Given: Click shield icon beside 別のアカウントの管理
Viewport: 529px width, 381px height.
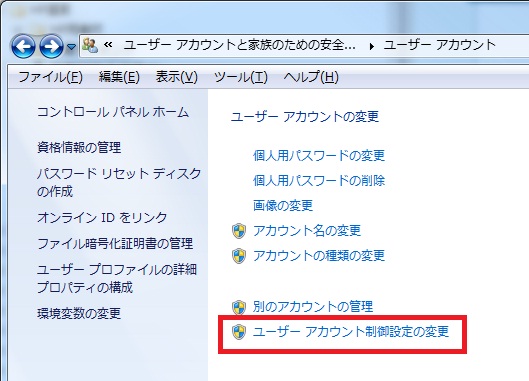Looking at the screenshot, I should 239,307.
